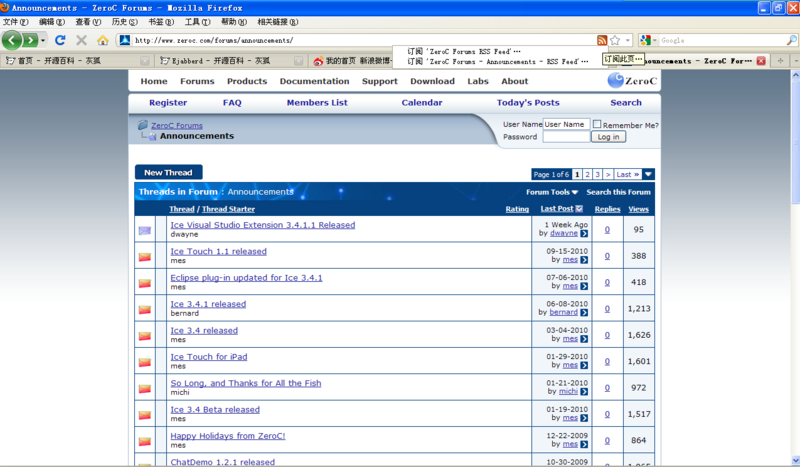Screen dimensions: 800x467
Task: Go to last post of Ice Touch 1.1 thread
Action: point(584,259)
